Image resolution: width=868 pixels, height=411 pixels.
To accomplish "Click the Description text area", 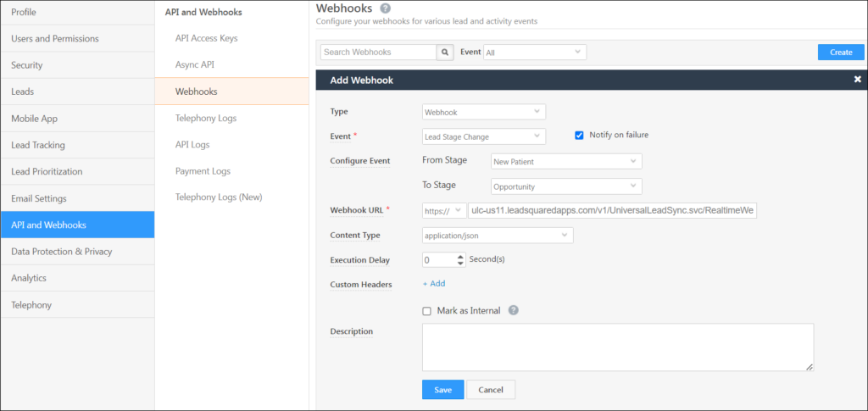I will [x=617, y=347].
